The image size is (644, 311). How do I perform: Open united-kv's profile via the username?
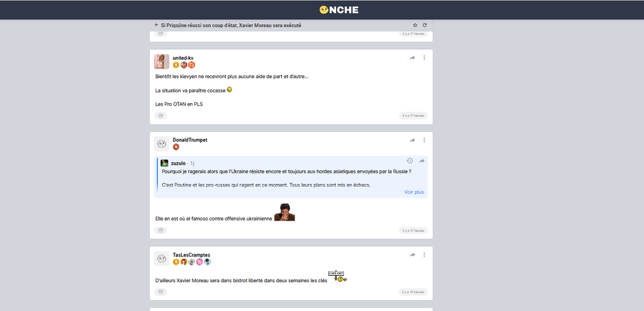click(x=183, y=58)
